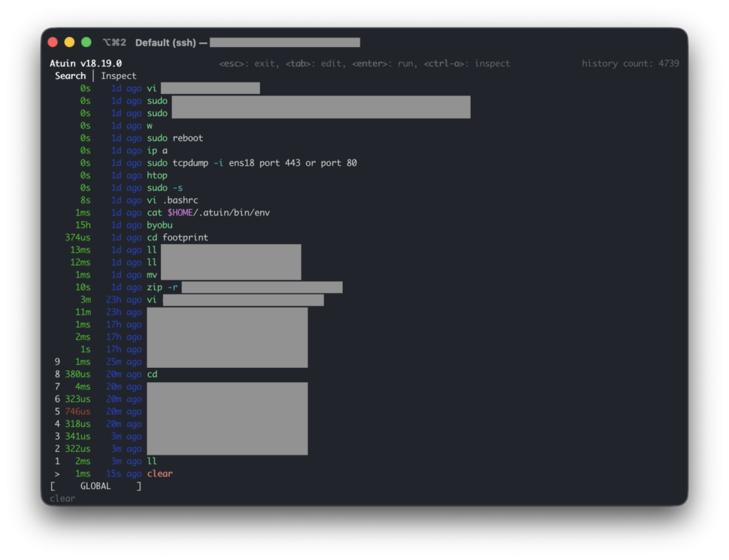Select the 'w' history entry

pos(150,126)
